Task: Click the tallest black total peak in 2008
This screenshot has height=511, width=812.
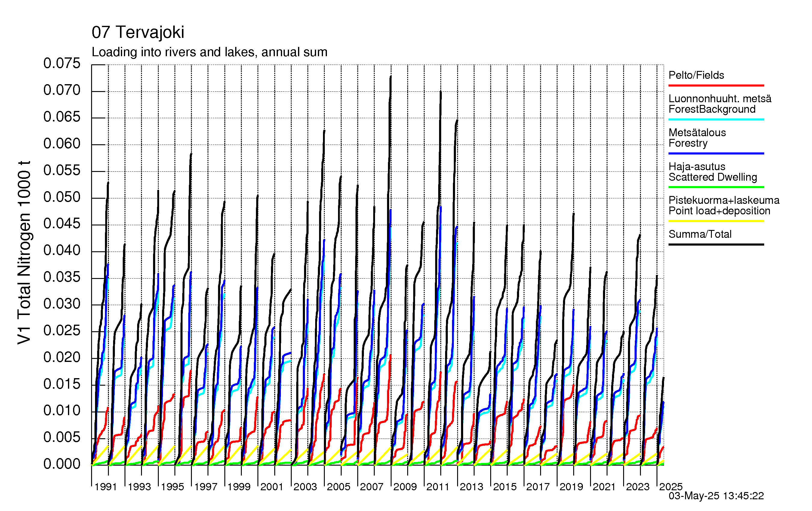Action: point(391,78)
